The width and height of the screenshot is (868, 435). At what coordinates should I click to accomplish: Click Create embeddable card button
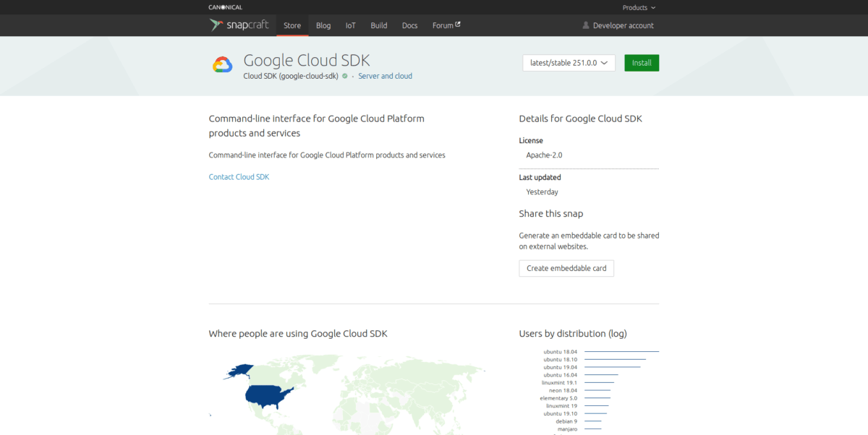[566, 268]
